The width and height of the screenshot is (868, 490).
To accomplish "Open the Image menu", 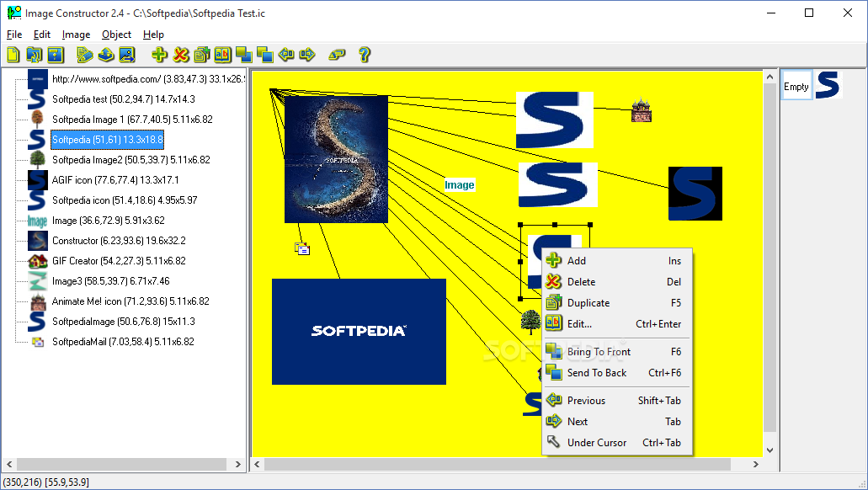I will (76, 35).
